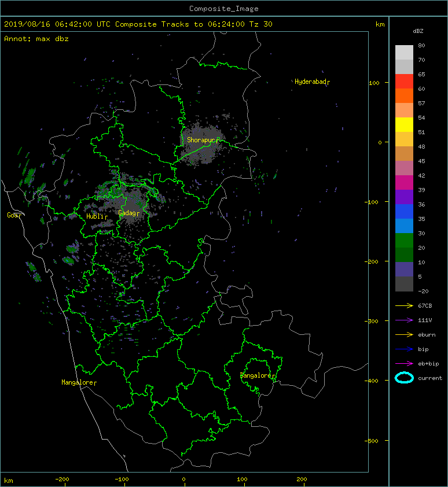Click the 67CB legend label
Image resolution: width=448 pixels, height=487 pixels.
coord(425,305)
